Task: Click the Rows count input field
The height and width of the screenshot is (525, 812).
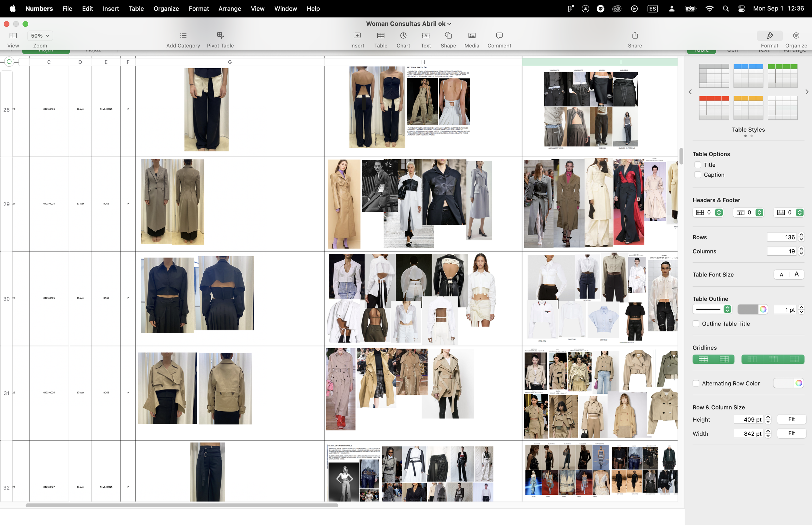Action: click(782, 237)
